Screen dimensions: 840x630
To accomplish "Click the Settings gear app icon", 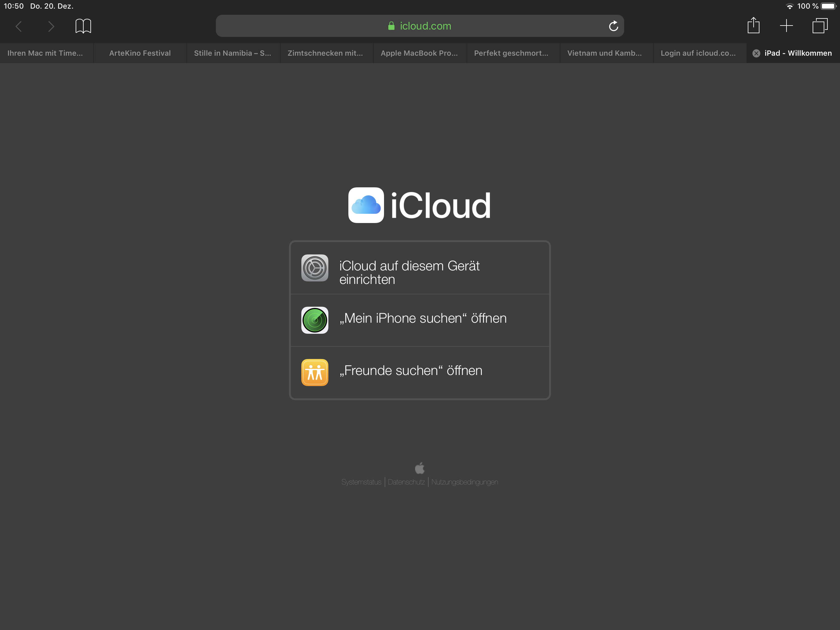I will pyautogui.click(x=315, y=268).
